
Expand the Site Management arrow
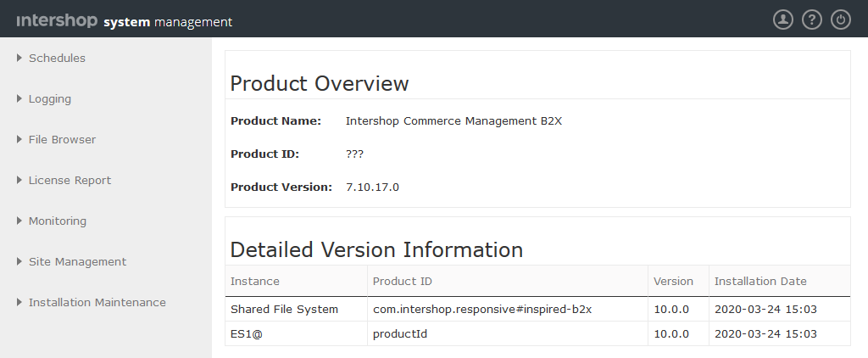click(x=19, y=261)
